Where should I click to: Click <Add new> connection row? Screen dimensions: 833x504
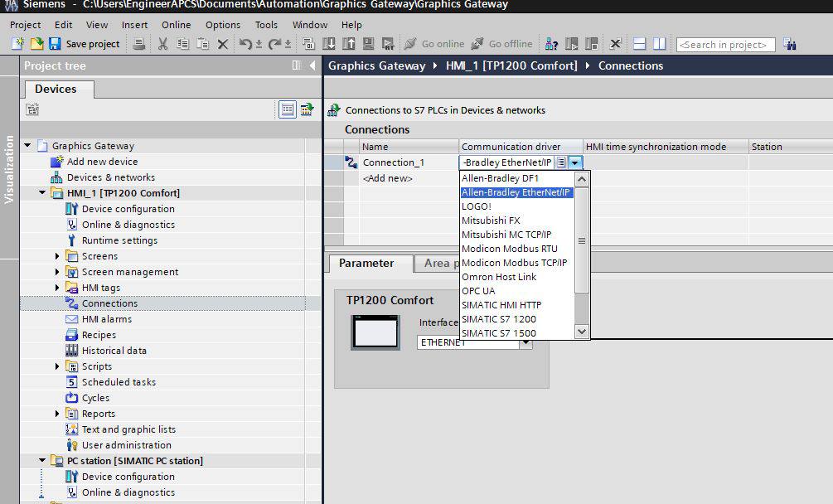pos(387,178)
